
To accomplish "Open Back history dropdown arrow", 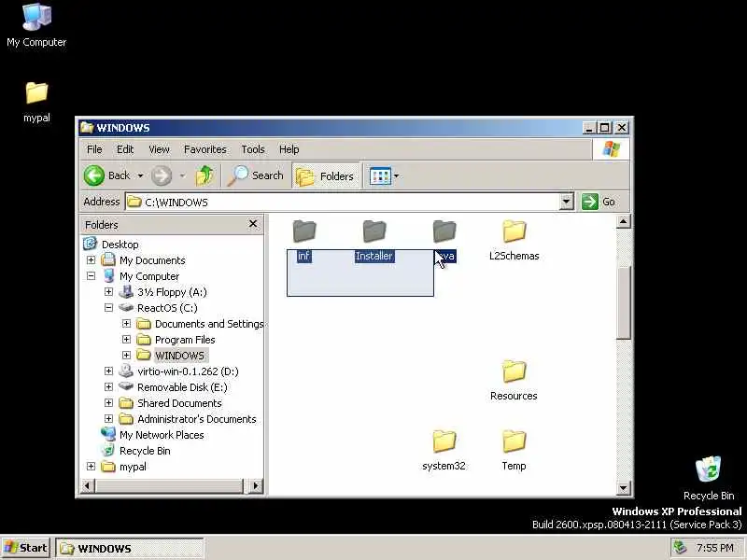I will (140, 175).
